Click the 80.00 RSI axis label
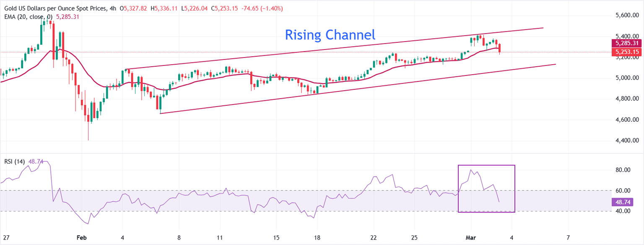644x245 pixels. pos(622,170)
